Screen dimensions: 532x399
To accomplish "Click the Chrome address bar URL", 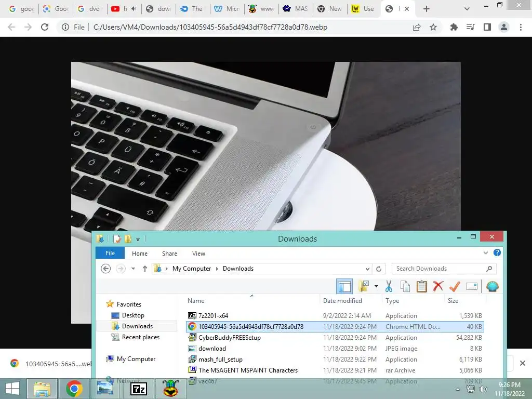I will [210, 27].
